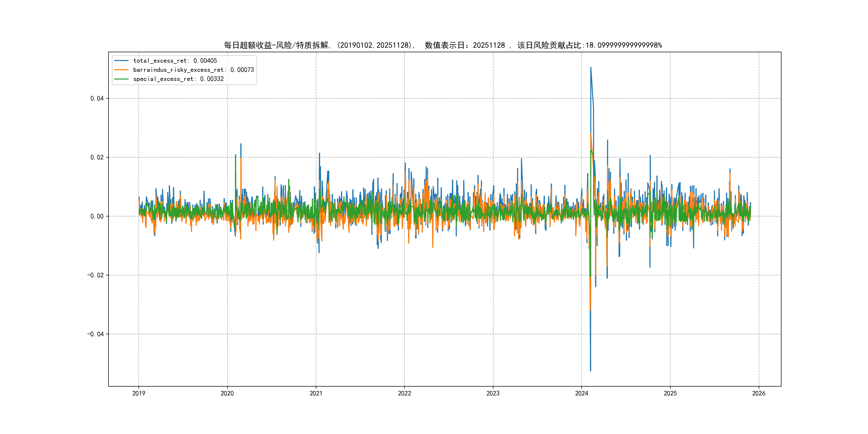Click the -0.02 y-axis tick label
Screen dimensions: 868x434
(95, 275)
